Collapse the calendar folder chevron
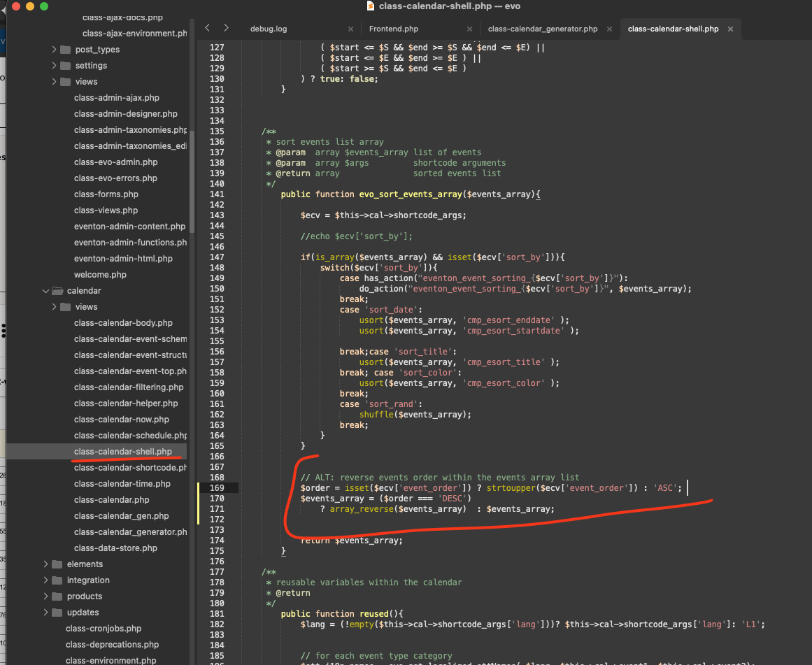812x665 pixels. (46, 291)
